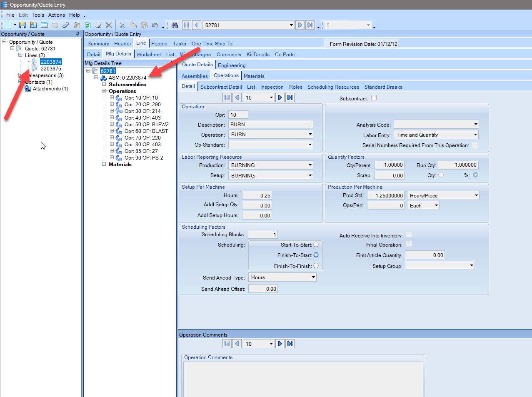Switch to the Worksheet tab

[x=149, y=55]
